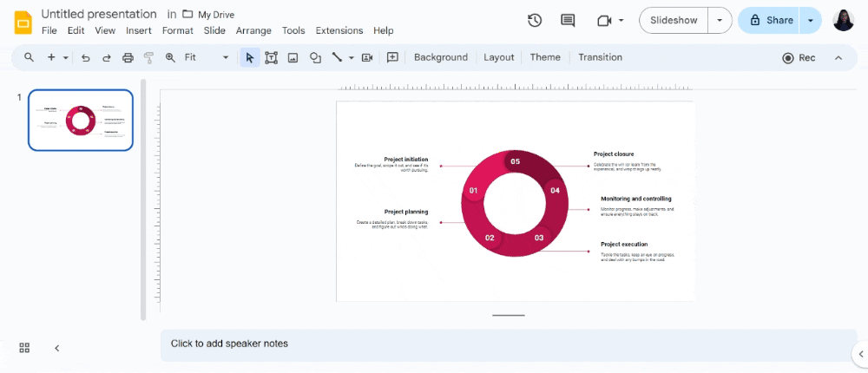Search the menus magnifier icon
The image size is (868, 373).
[29, 57]
